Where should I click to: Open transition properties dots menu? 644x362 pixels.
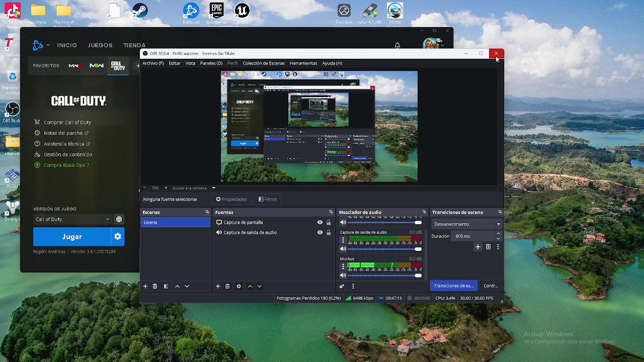(x=498, y=247)
